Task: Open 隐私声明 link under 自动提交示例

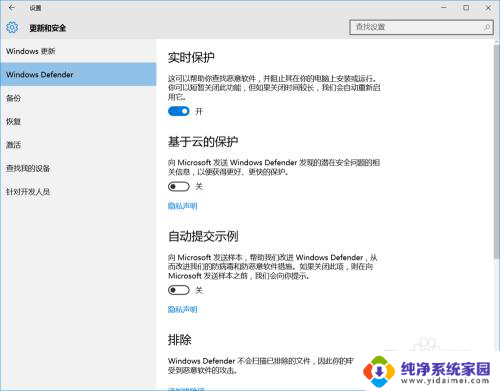Action: point(183,309)
